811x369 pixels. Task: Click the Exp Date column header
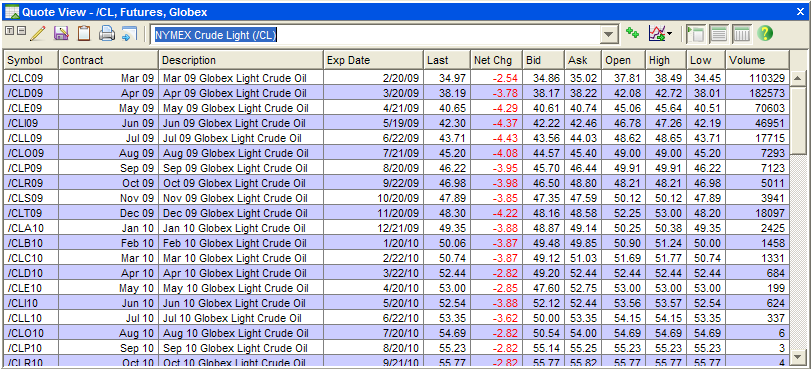(373, 60)
